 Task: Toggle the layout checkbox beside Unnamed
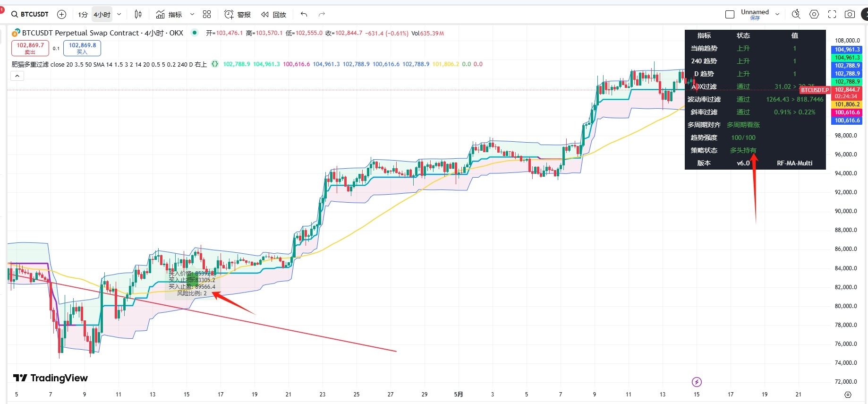[x=730, y=15]
